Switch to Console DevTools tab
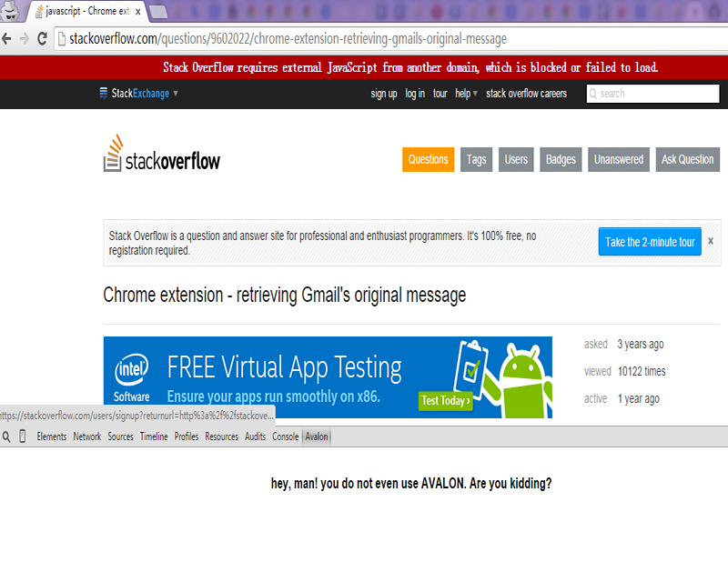 click(x=285, y=437)
